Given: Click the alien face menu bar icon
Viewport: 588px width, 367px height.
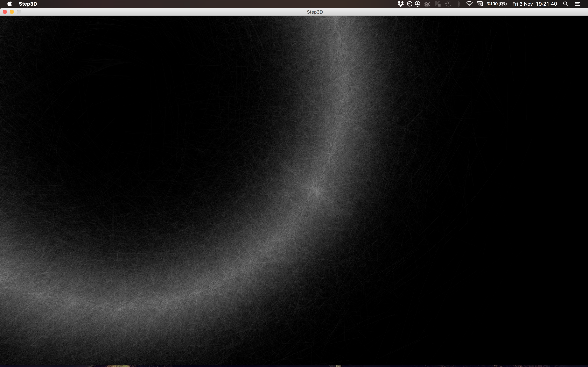Looking at the screenshot, I should point(418,4).
